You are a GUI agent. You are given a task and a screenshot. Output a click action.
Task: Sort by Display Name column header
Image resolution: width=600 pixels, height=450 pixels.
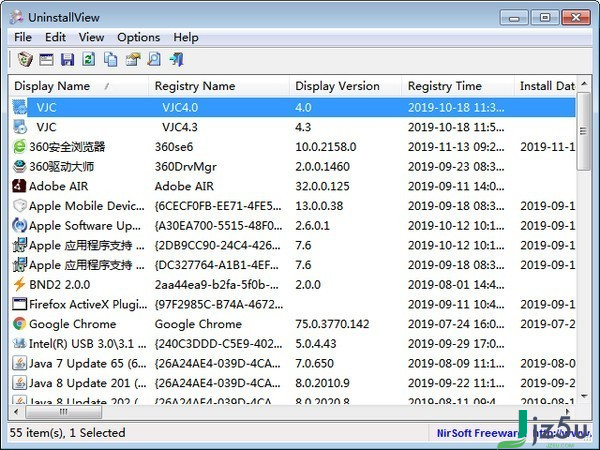[78, 86]
